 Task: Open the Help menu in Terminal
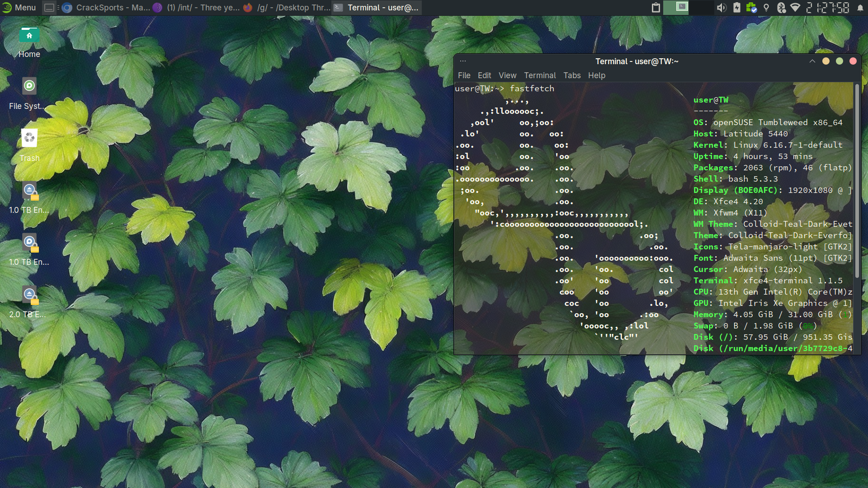[x=596, y=75]
